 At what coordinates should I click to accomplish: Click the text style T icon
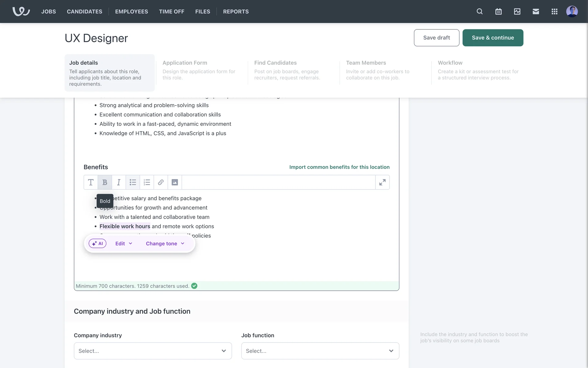coord(91,182)
